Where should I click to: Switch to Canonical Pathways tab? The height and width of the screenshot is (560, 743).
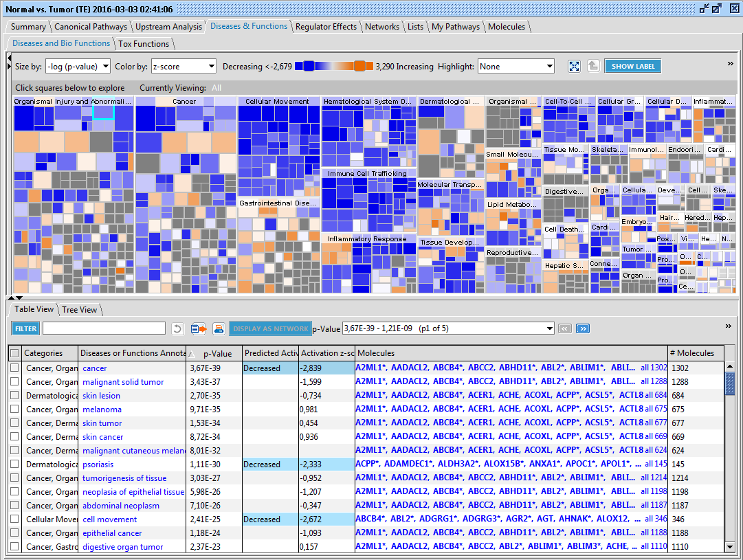[91, 27]
